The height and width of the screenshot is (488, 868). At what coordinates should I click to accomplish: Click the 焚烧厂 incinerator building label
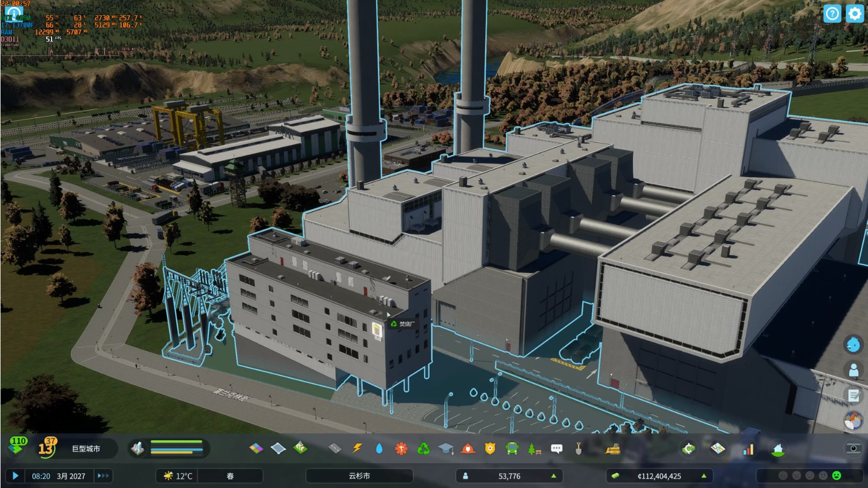(402, 324)
